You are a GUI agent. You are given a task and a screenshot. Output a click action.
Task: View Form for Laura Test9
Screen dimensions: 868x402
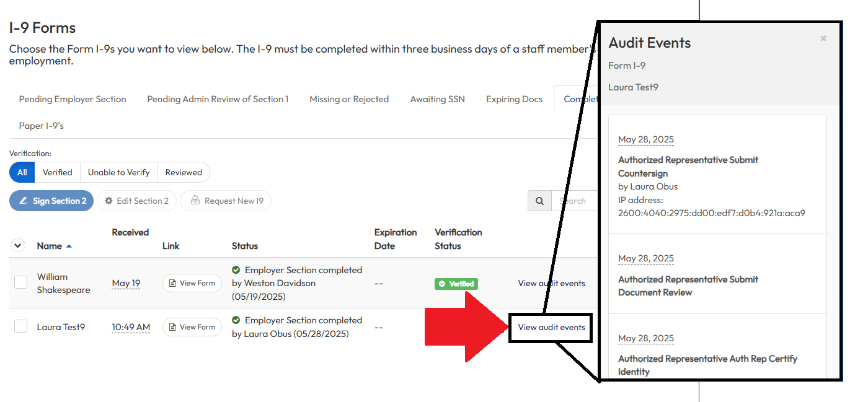pos(192,327)
